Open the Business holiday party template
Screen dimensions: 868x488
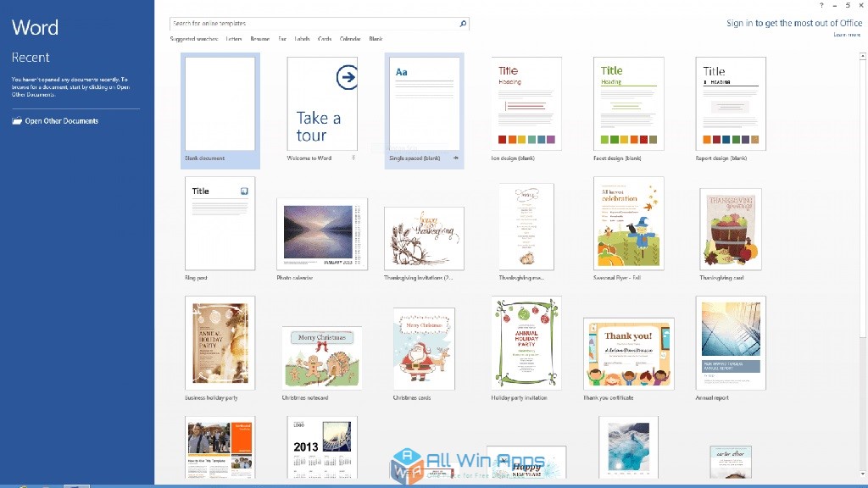click(x=220, y=343)
